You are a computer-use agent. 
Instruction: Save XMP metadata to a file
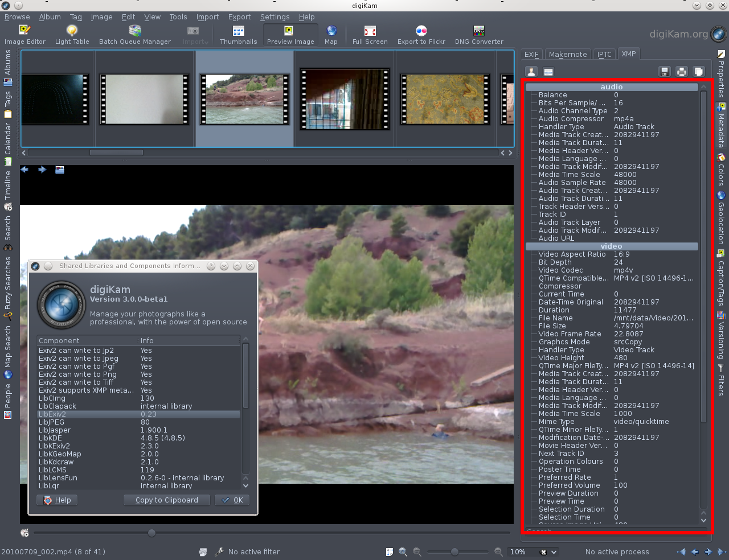point(664,72)
